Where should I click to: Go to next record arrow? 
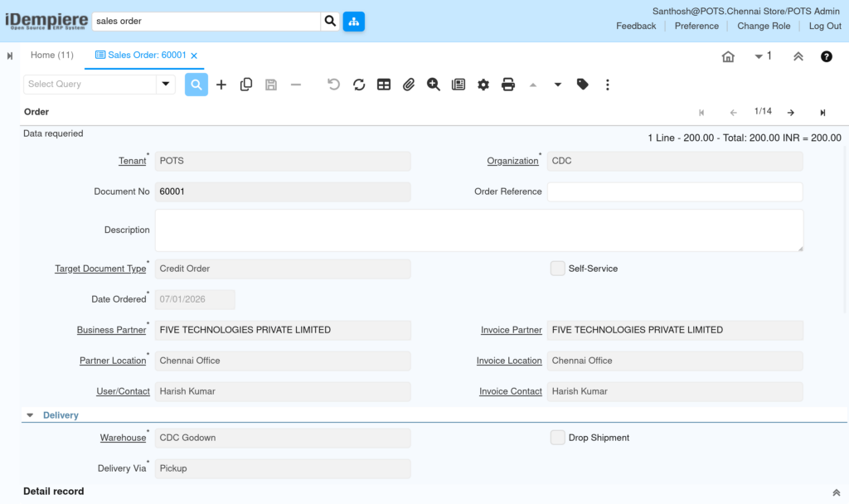pyautogui.click(x=791, y=113)
